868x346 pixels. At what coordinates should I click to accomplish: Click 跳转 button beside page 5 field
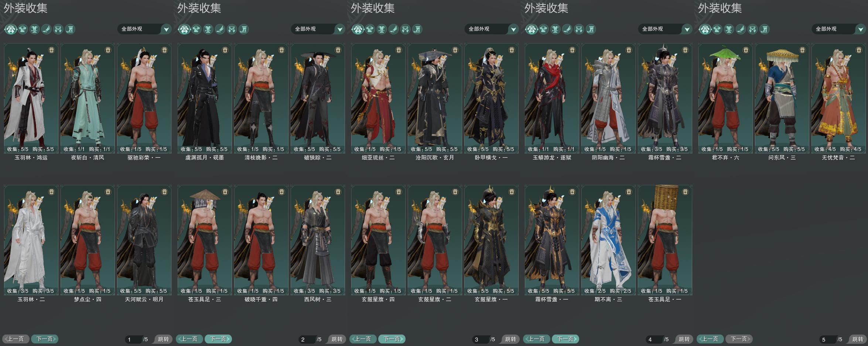pos(857,339)
